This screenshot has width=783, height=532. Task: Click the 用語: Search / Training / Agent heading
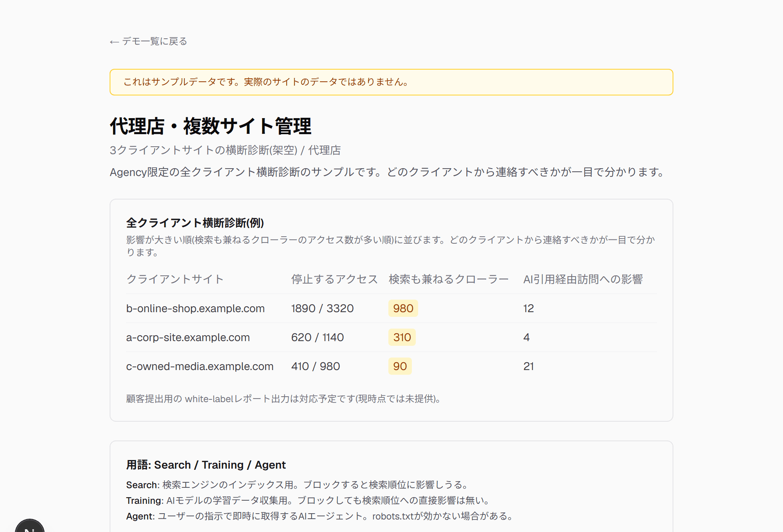pos(206,465)
